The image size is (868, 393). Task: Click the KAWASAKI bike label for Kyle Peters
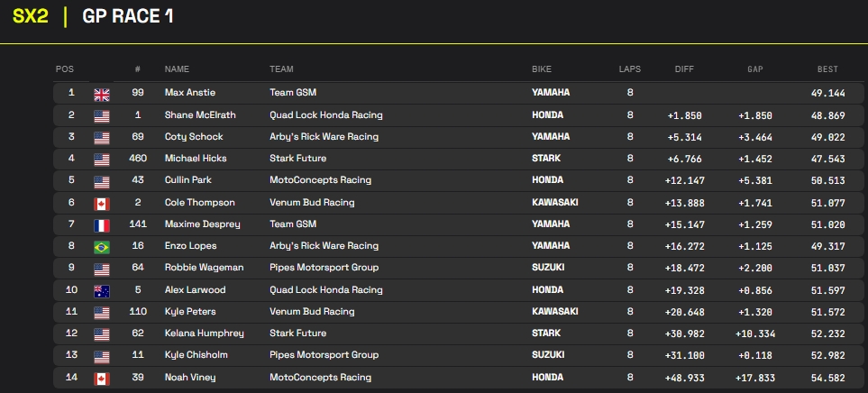[555, 312]
